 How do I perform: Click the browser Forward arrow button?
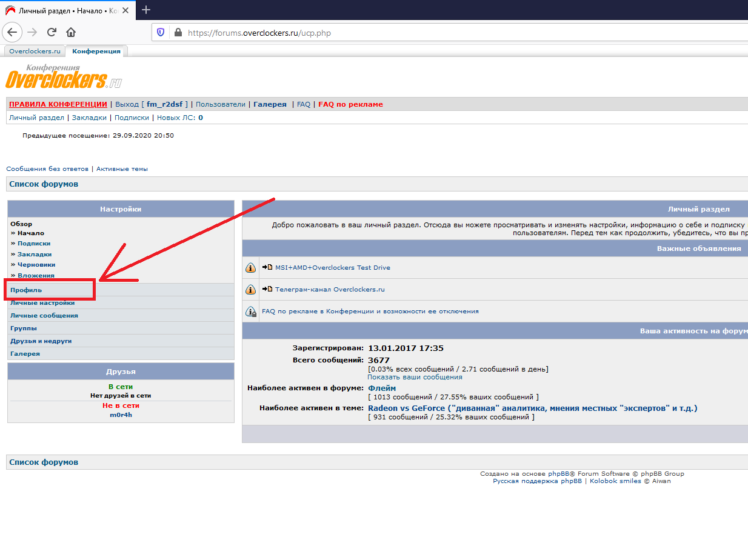[32, 32]
